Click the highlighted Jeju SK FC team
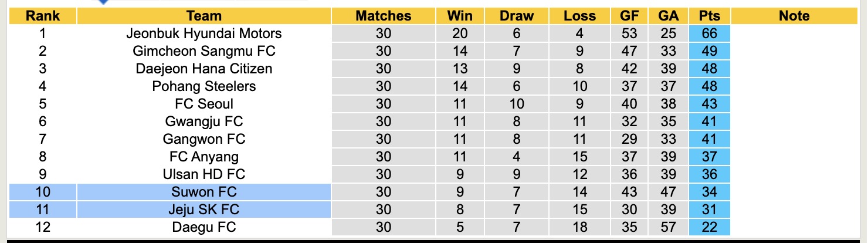Image resolution: width=868 pixels, height=243 pixels. pyautogui.click(x=204, y=210)
